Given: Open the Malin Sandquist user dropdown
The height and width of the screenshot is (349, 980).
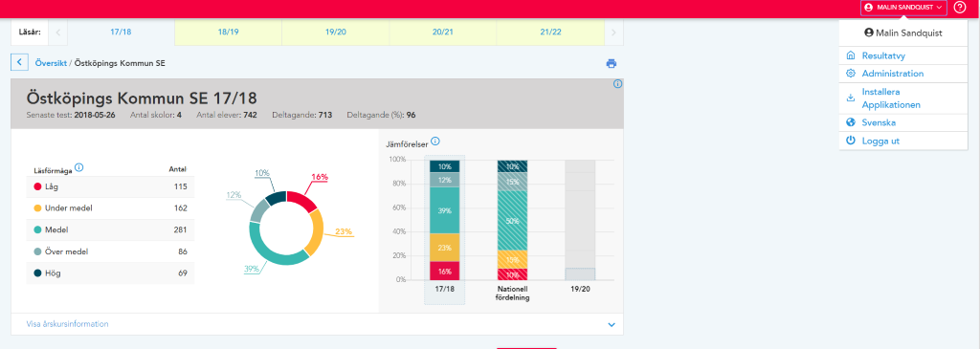Looking at the screenshot, I should click(x=903, y=7).
